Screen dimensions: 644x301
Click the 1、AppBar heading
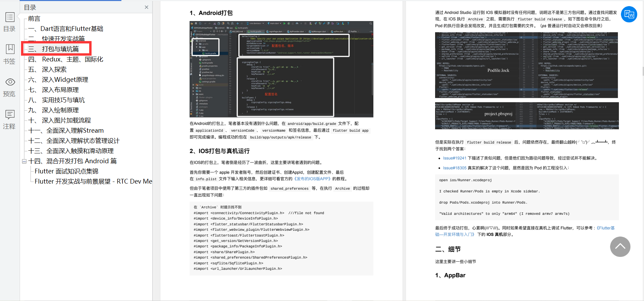pyautogui.click(x=450, y=275)
